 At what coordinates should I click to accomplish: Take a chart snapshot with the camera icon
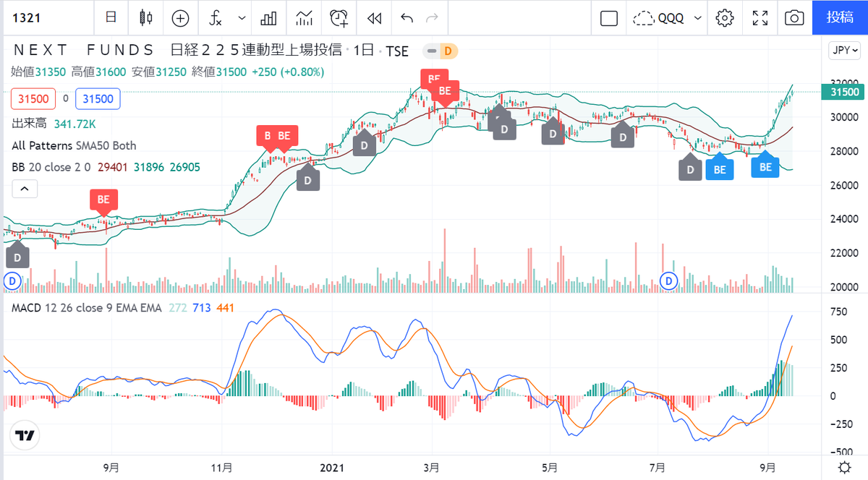[794, 18]
